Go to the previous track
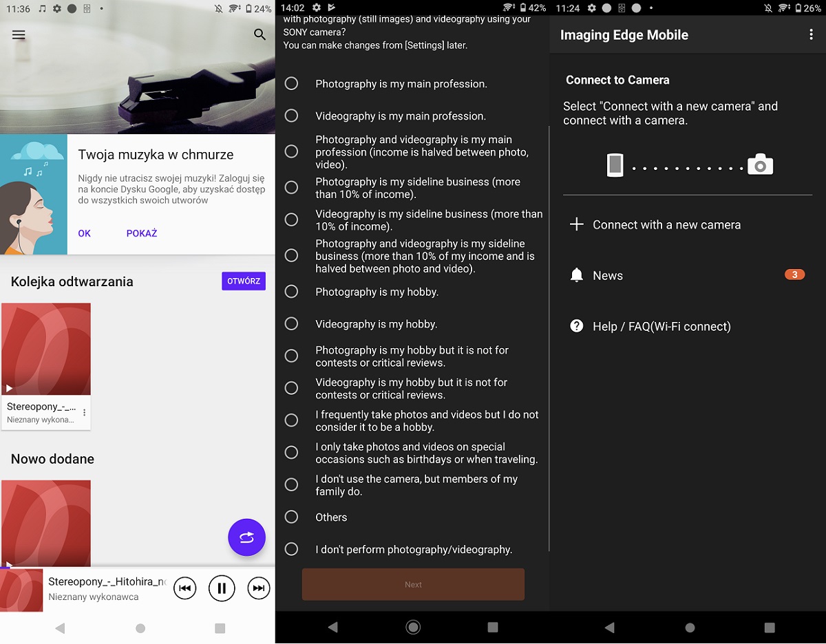This screenshot has width=826, height=644. [x=184, y=588]
